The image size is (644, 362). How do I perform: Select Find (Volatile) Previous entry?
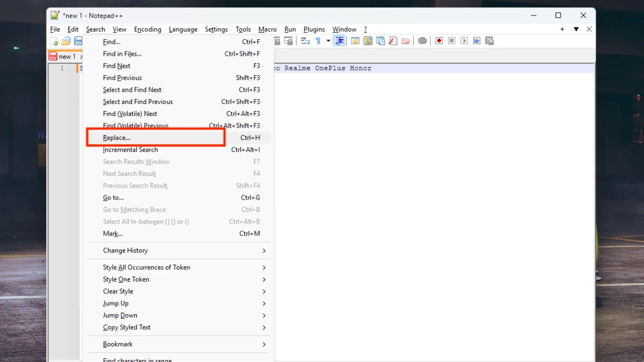pos(179,125)
